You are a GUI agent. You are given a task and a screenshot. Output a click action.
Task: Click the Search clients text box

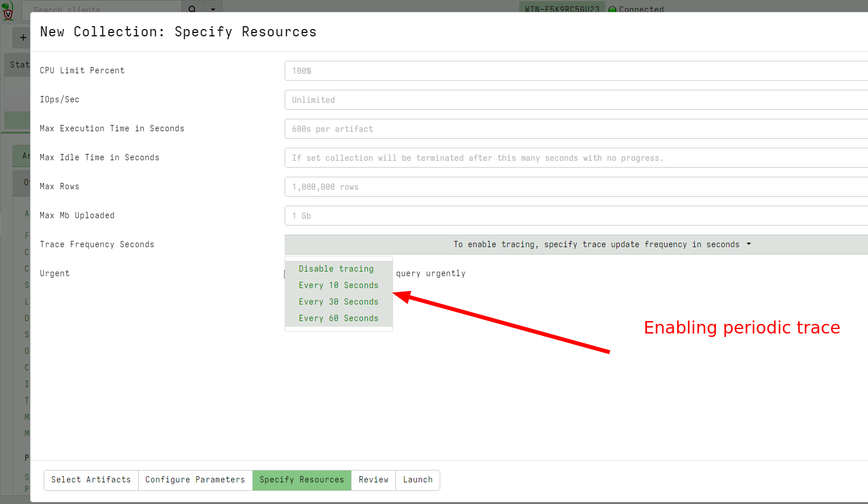point(102,9)
